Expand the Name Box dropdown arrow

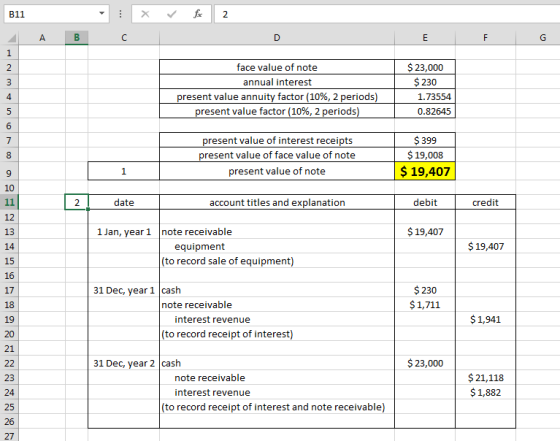pos(102,14)
